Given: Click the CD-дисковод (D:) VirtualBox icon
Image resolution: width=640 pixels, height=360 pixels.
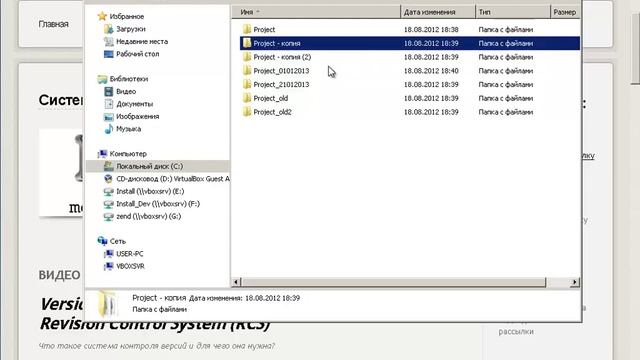Looking at the screenshot, I should [109, 179].
